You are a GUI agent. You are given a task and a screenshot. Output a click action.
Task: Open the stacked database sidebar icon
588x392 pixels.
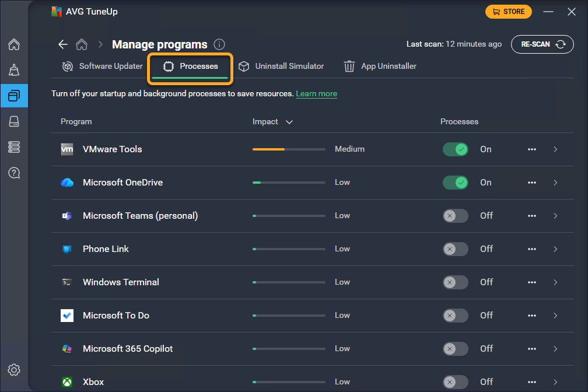click(14, 147)
